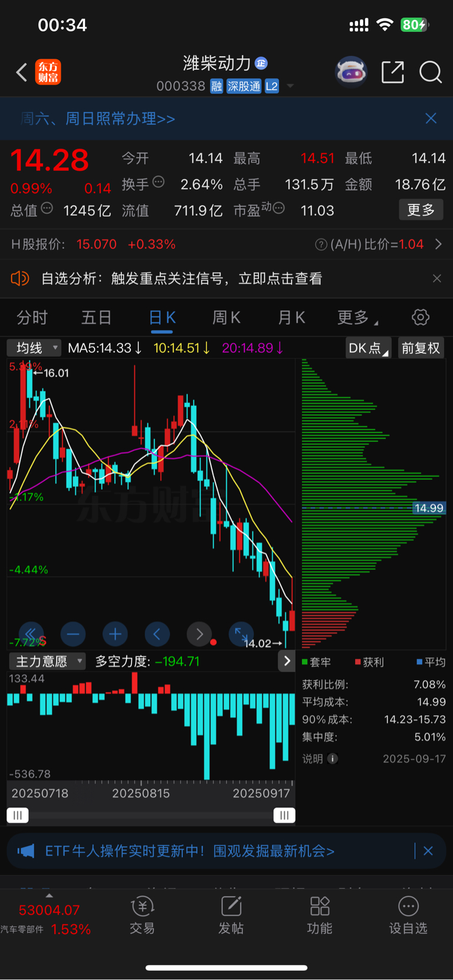Switch to 分时 tab

[x=32, y=318]
